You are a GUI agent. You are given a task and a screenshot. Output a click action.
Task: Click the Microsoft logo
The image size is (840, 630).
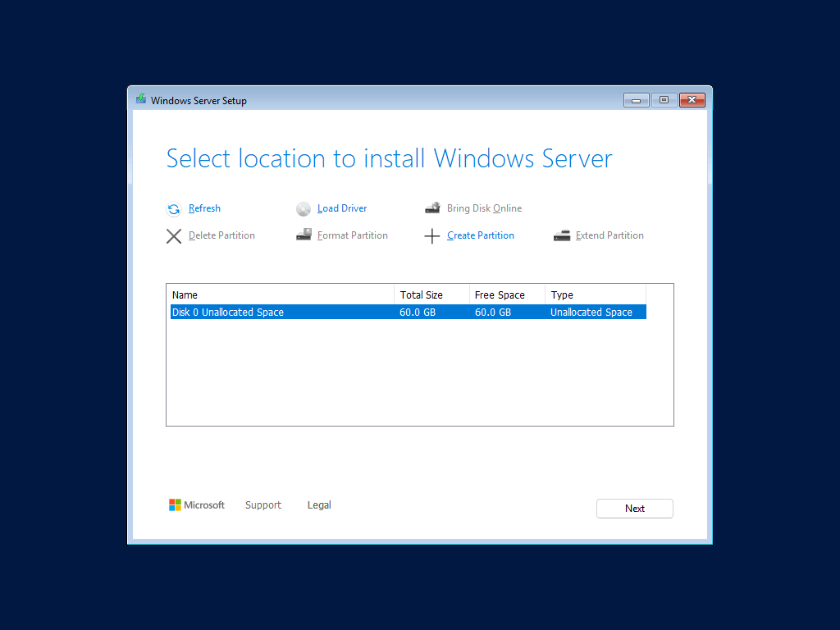[x=175, y=504]
